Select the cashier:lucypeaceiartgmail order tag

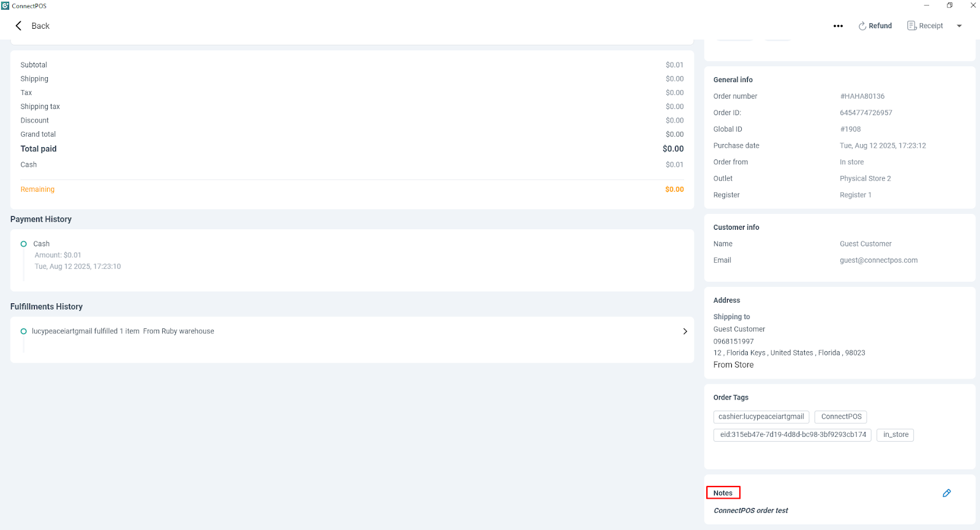tap(761, 417)
